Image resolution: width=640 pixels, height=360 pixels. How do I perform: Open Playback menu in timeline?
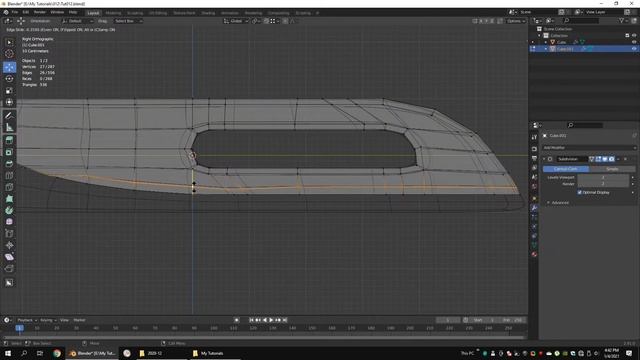click(x=27, y=320)
